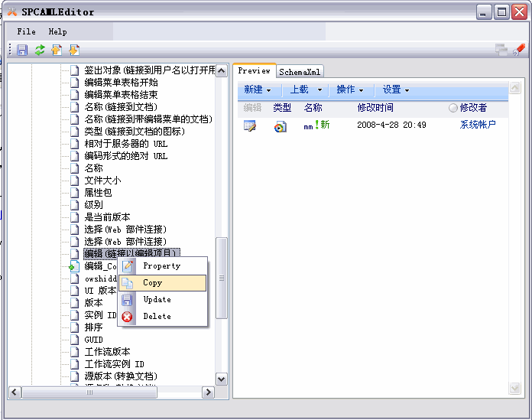
Task: Click the red Delete X icon in context menu
Action: coord(127,317)
